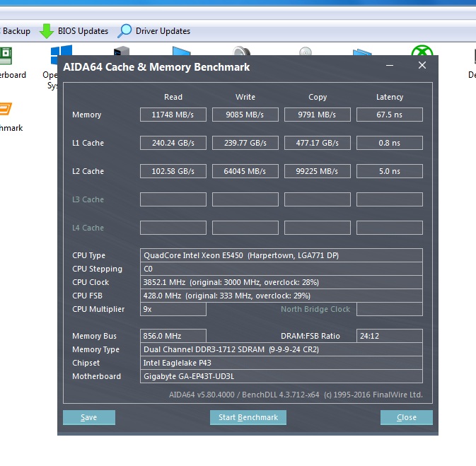The height and width of the screenshot is (466, 476).
Task: Click DRAM:FSB Ratio value 24:12
Action: (390, 336)
